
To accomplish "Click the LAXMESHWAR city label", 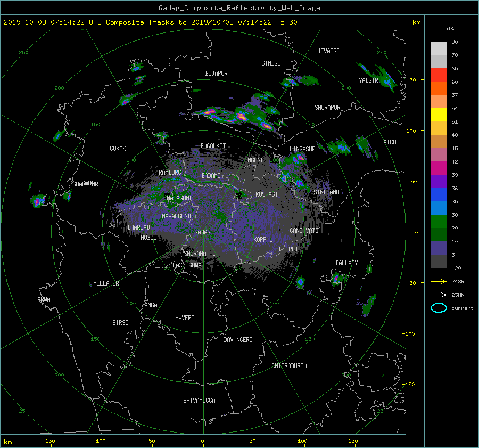I will click(188, 265).
